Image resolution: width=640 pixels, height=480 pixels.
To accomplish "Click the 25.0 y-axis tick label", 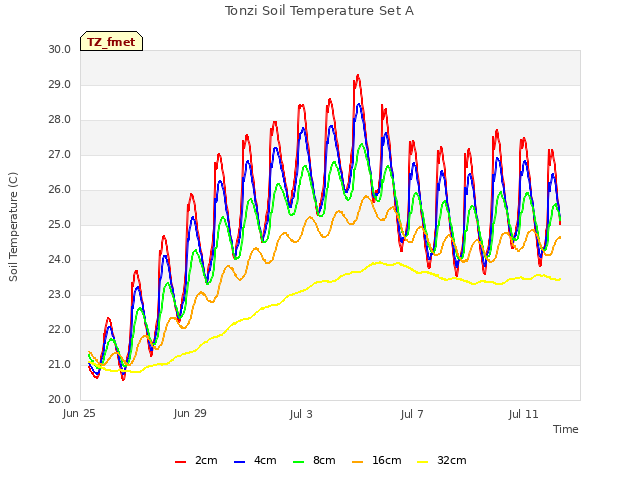I will [x=60, y=224].
